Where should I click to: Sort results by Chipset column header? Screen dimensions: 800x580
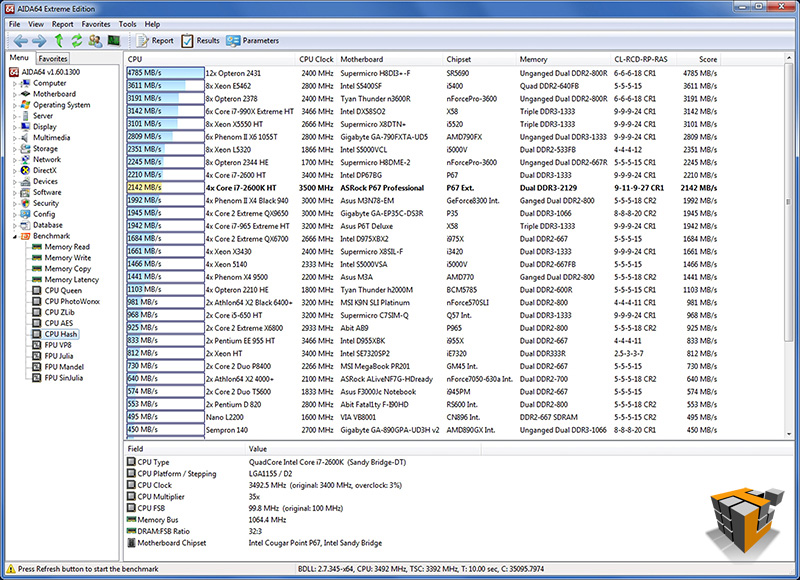[479, 59]
